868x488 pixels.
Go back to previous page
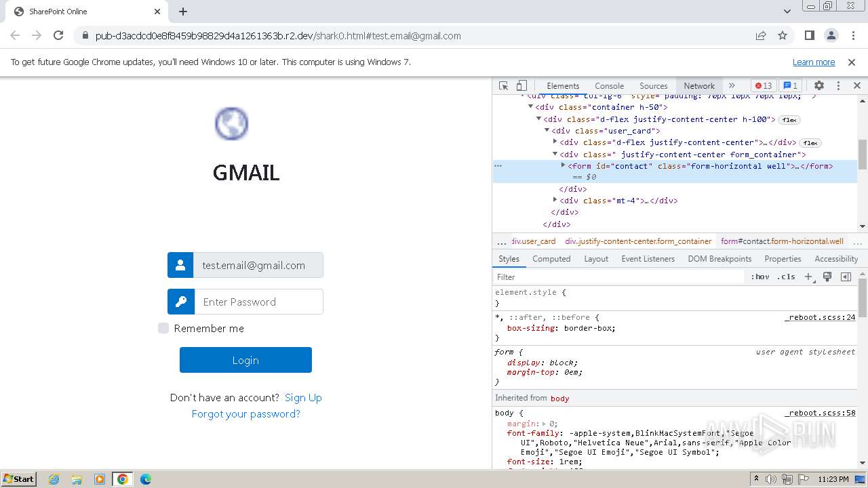coord(15,35)
